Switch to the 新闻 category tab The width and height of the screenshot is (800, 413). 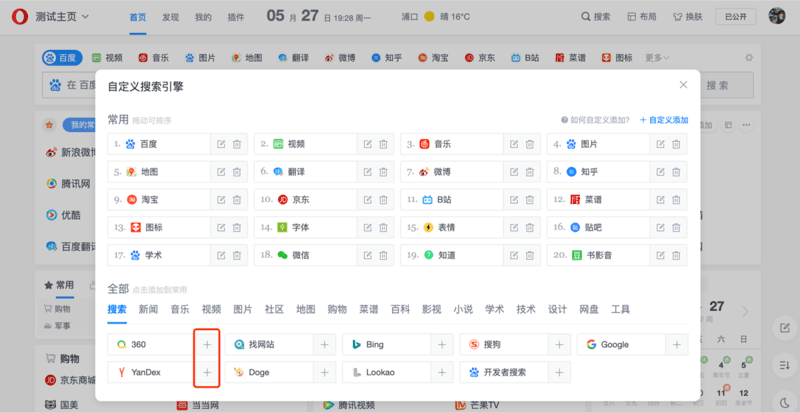pyautogui.click(x=148, y=309)
